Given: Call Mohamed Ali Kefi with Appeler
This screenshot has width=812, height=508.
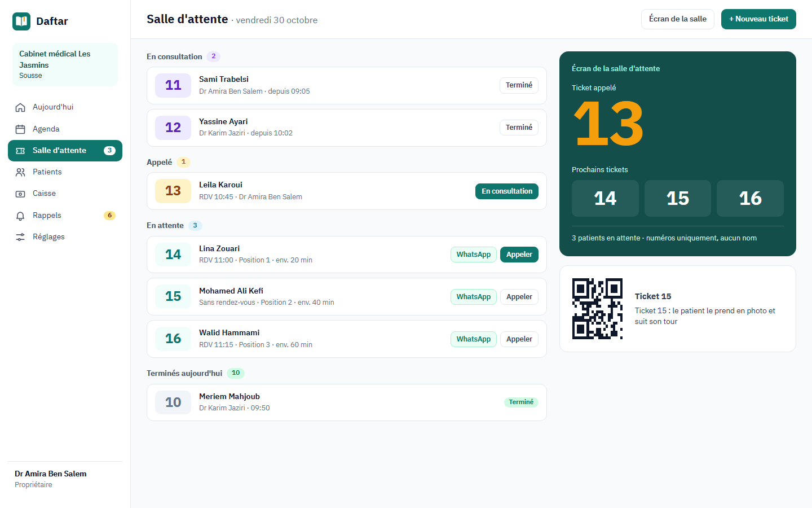Looking at the screenshot, I should (x=519, y=297).
